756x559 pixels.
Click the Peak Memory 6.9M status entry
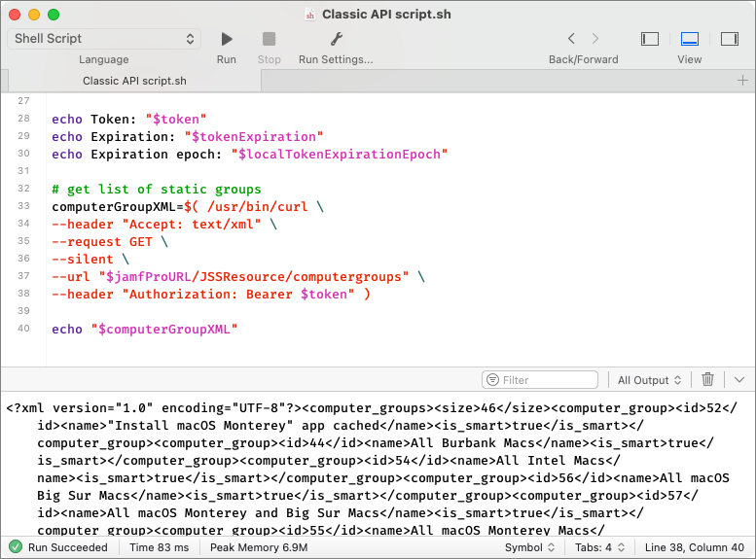coord(259,547)
